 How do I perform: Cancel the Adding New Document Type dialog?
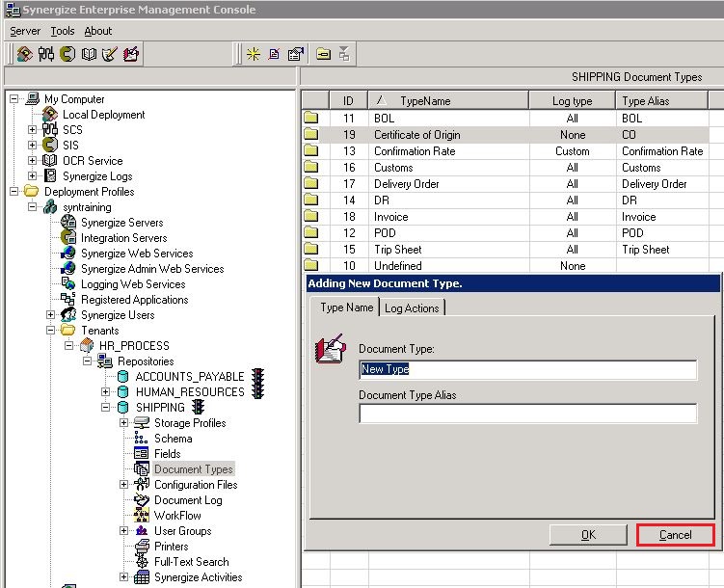pos(675,534)
